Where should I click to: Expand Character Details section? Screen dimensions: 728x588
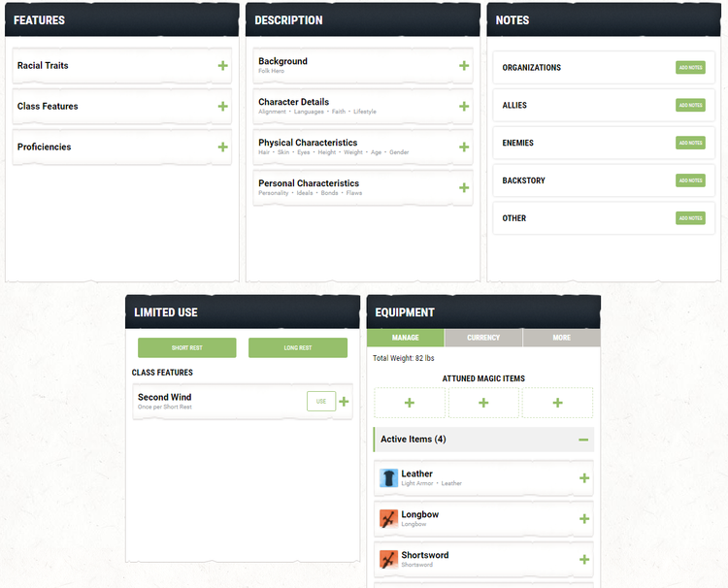[x=464, y=107]
